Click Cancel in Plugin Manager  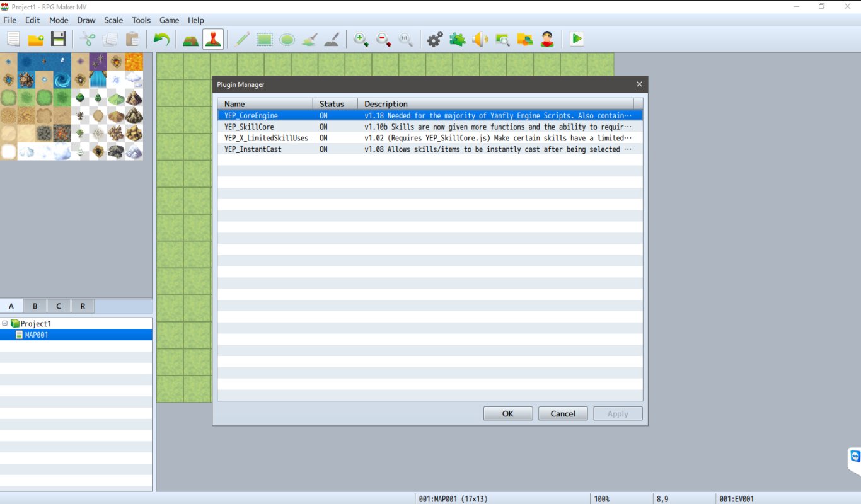click(x=563, y=414)
